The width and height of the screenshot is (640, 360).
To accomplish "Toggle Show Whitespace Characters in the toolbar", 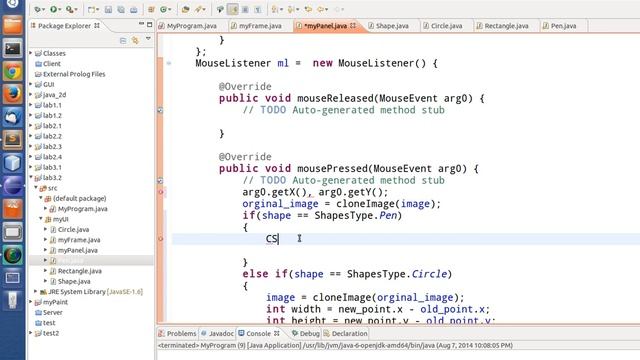I will point(258,9).
